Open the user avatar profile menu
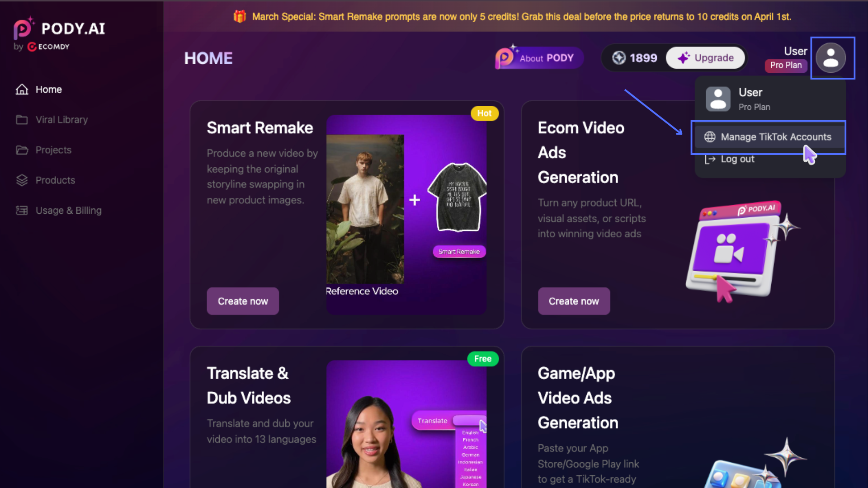Viewport: 868px width, 488px height. (x=831, y=58)
